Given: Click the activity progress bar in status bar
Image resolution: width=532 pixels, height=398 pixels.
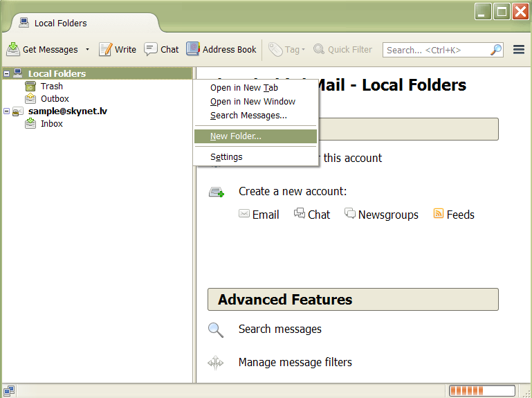Looking at the screenshot, I should click(481, 390).
